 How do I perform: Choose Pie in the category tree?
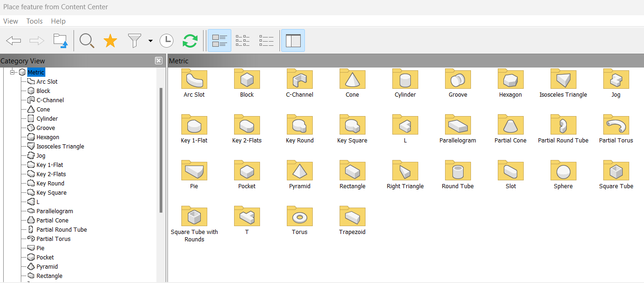pyautogui.click(x=41, y=248)
